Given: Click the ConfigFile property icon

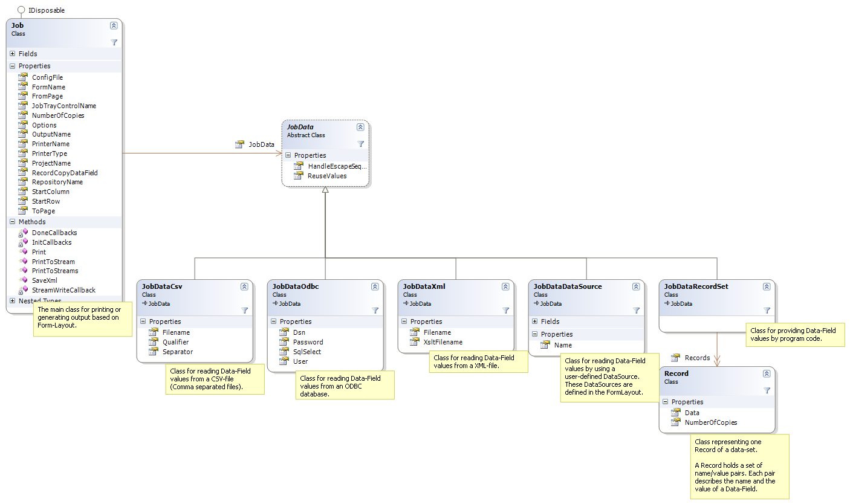Looking at the screenshot, I should click(x=23, y=77).
